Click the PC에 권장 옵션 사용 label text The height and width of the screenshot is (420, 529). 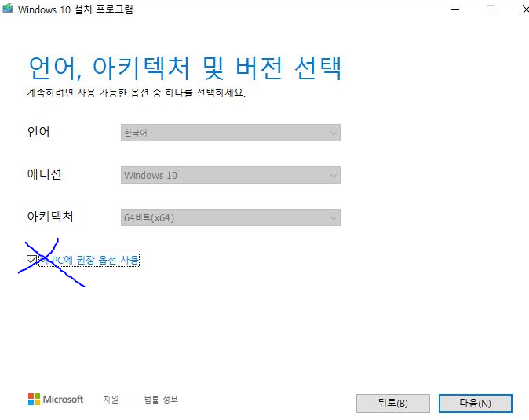tap(89, 260)
